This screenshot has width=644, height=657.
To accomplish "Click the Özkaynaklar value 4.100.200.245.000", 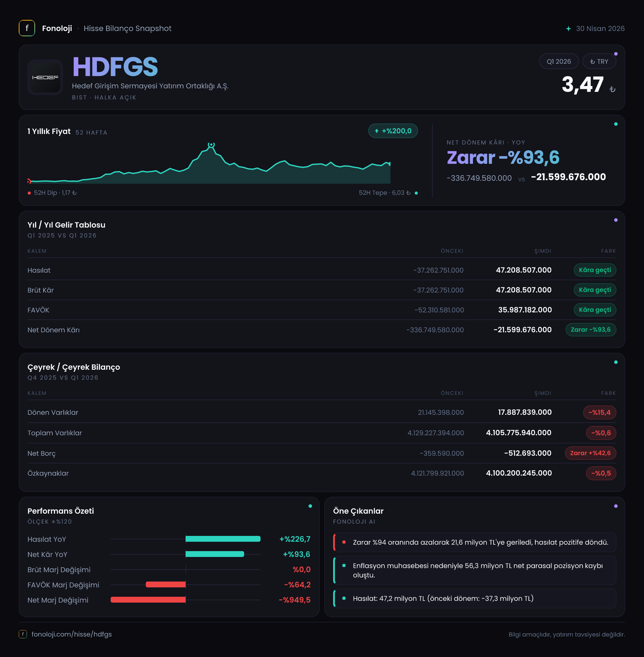I will click(519, 473).
